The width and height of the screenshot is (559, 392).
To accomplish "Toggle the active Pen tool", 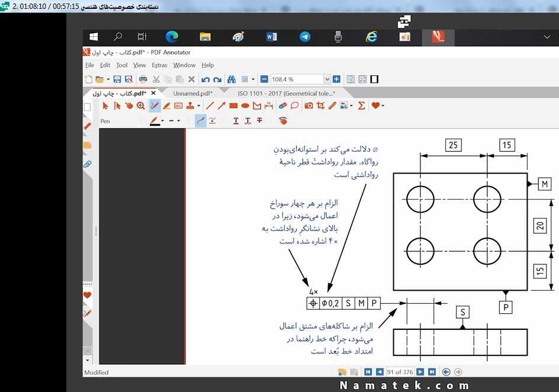I will (155, 105).
